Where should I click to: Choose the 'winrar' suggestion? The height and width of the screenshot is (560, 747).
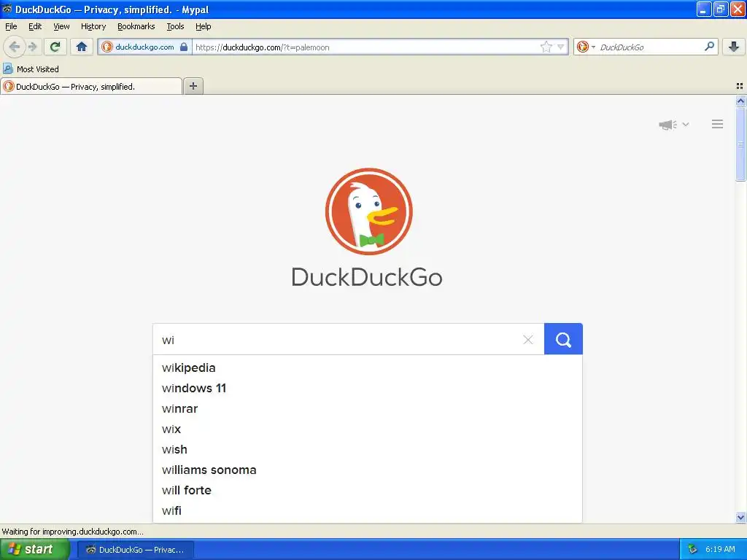click(368, 408)
